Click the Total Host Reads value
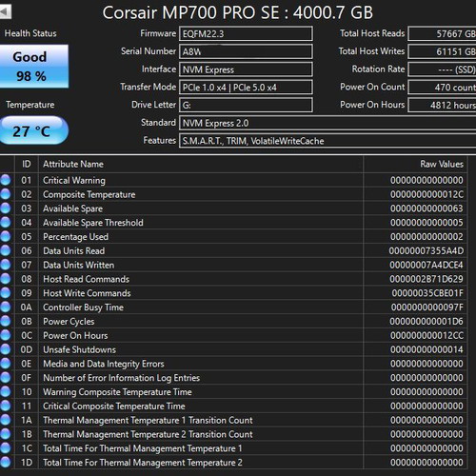This screenshot has width=476, height=476. (x=442, y=33)
